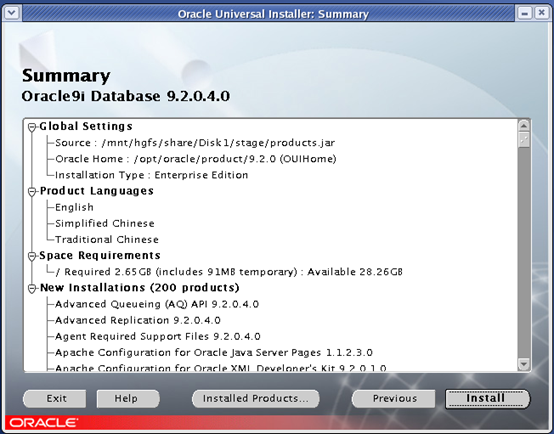554x434 pixels.
Task: Click the Space Requirements heading text
Action: [100, 256]
